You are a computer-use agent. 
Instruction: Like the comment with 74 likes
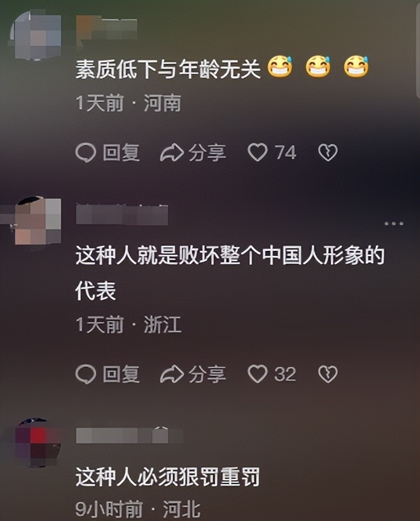258,152
